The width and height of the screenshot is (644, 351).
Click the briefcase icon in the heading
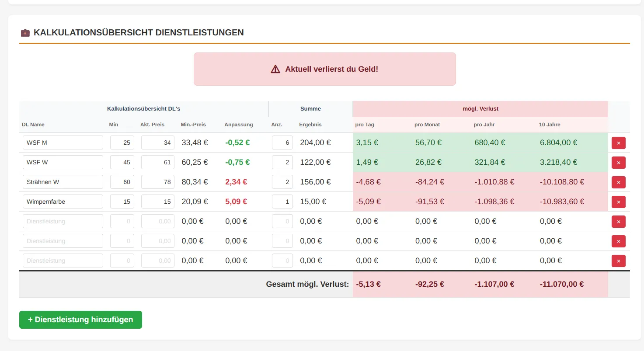[25, 33]
